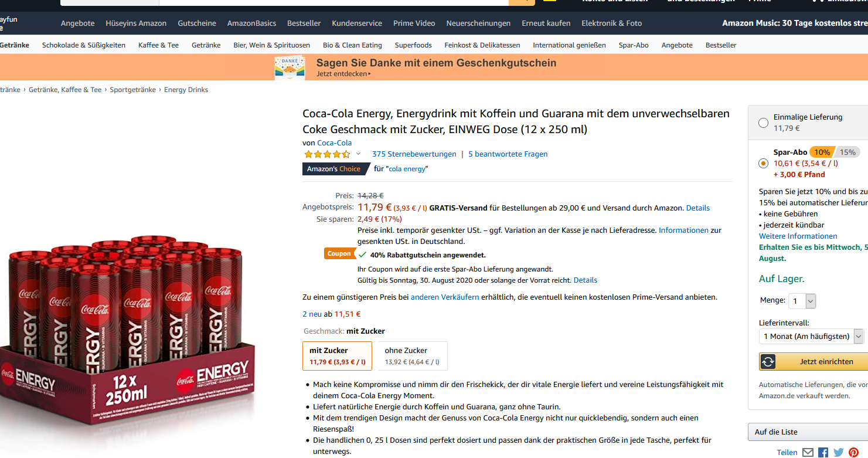The width and height of the screenshot is (868, 458).
Task: Share product on Twitter icon
Action: point(838,452)
